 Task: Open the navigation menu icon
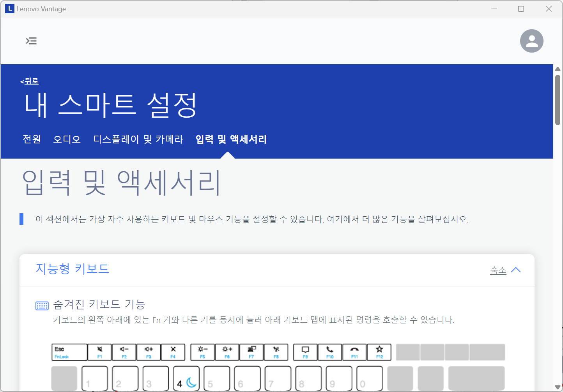click(x=31, y=41)
